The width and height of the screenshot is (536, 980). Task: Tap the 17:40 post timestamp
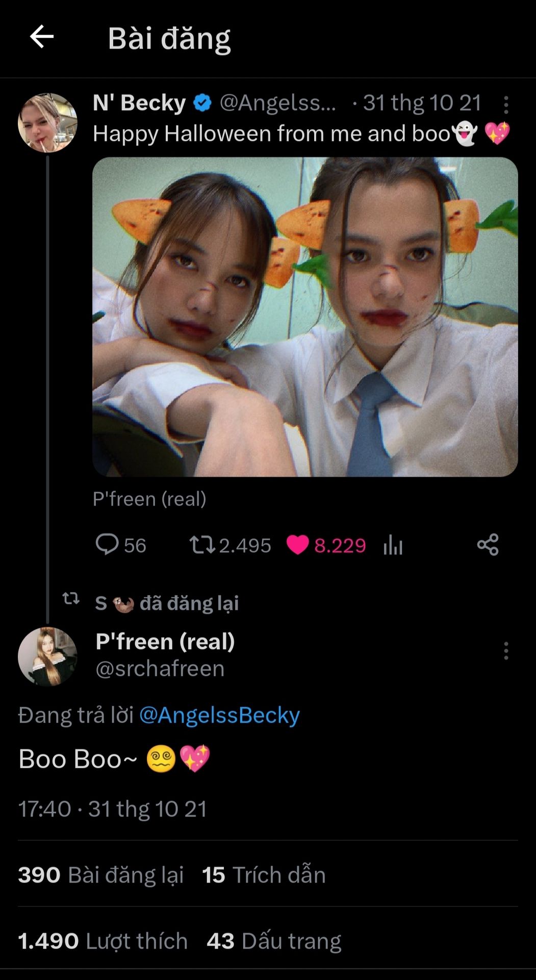pyautogui.click(x=45, y=809)
